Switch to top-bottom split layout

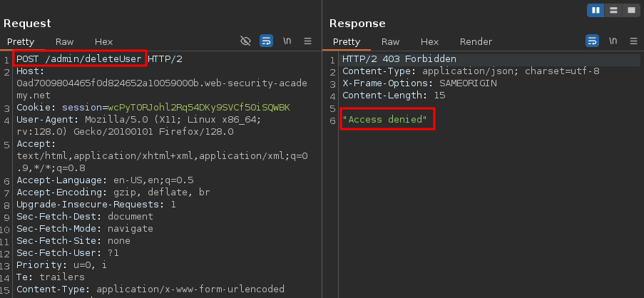coord(613,10)
